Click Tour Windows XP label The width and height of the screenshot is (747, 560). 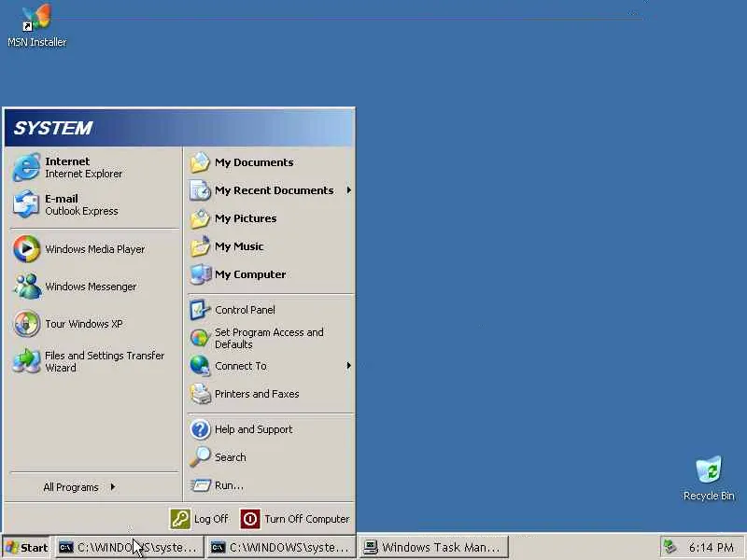point(83,324)
